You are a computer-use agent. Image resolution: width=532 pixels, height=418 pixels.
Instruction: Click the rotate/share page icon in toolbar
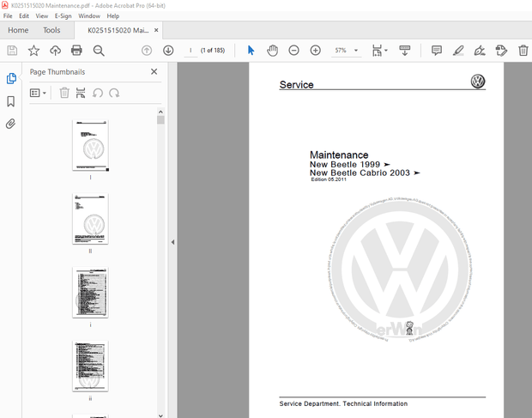(x=501, y=51)
